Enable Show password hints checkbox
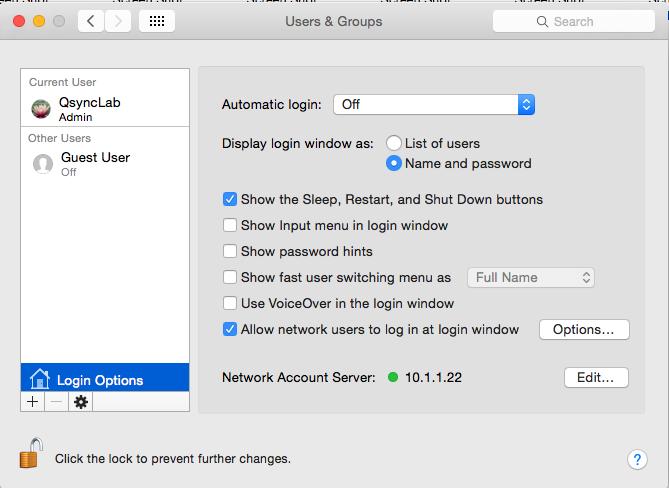Screen dimensions: 669x488 tap(230, 251)
